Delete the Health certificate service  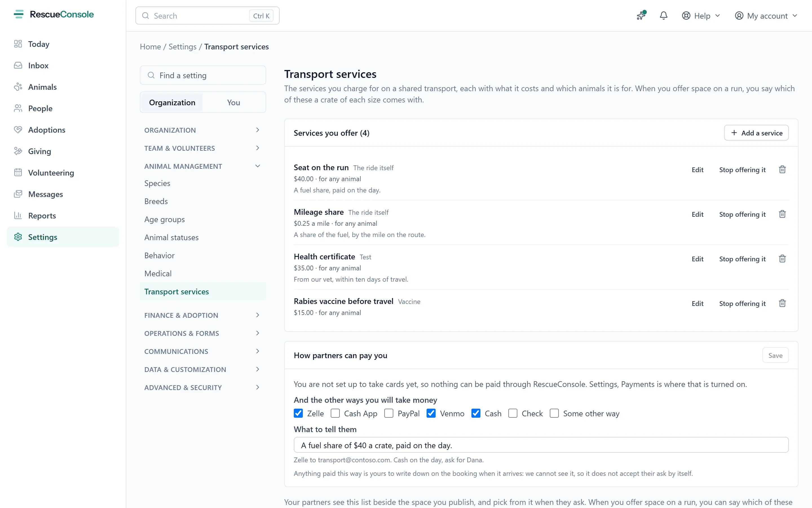(782, 259)
